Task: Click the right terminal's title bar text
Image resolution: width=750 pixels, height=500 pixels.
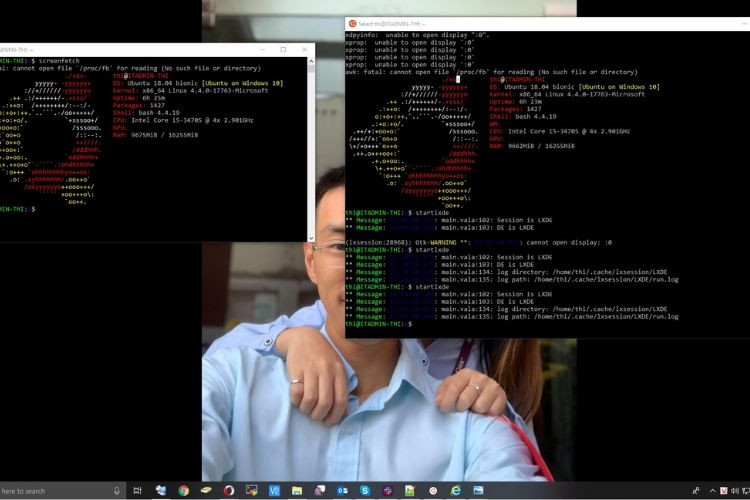Action: pyautogui.click(x=392, y=23)
